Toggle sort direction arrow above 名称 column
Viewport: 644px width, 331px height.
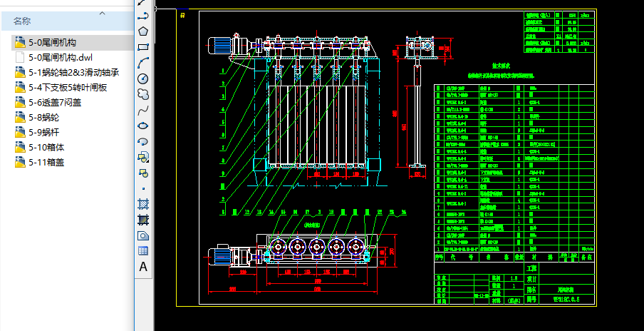(102, 13)
